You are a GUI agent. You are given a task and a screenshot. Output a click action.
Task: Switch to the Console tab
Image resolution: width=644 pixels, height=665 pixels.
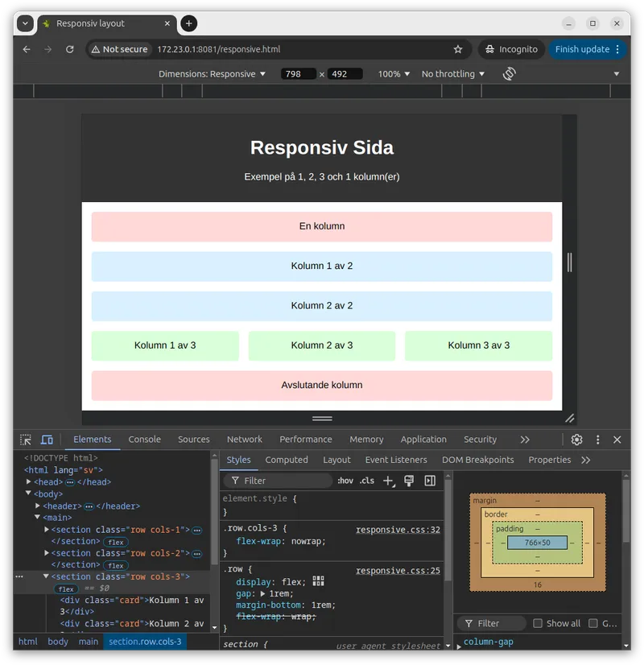(x=145, y=440)
